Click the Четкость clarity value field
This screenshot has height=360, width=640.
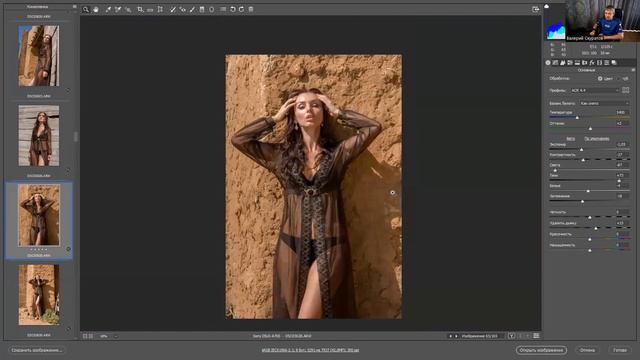622,212
